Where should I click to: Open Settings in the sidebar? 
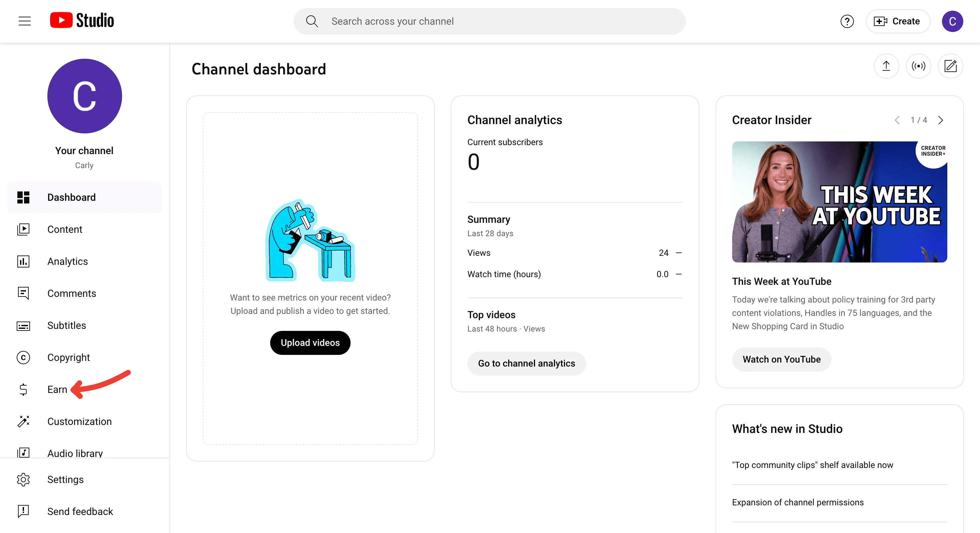click(84, 479)
